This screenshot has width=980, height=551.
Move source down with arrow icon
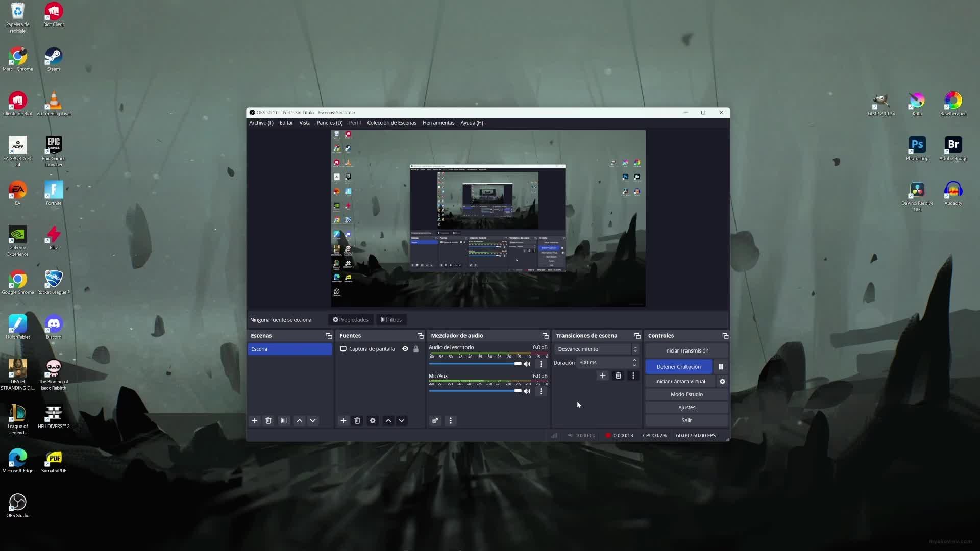click(402, 421)
